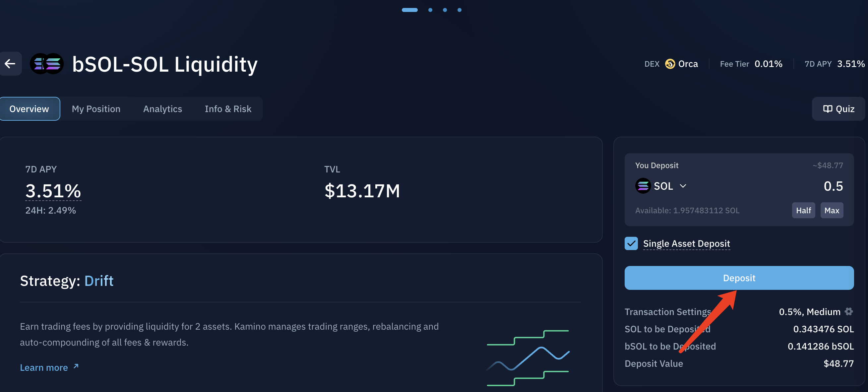Open the Analytics tab
868x392 pixels.
click(x=162, y=109)
